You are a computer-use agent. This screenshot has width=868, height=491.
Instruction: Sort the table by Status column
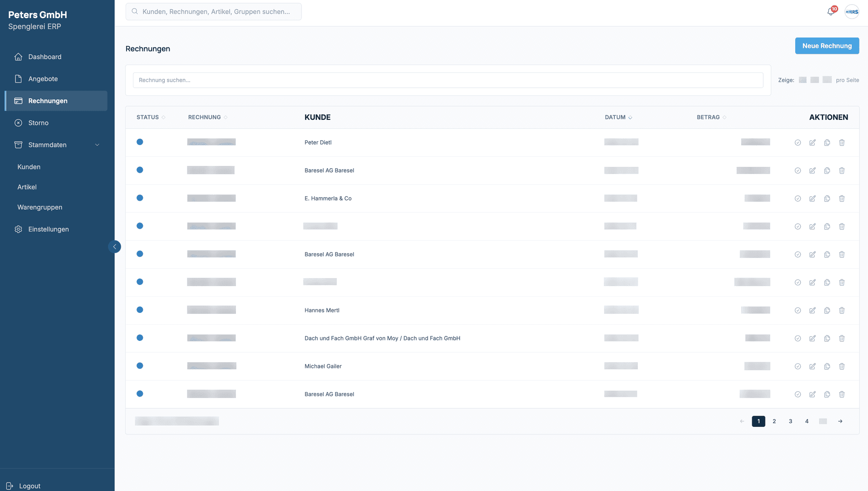[151, 117]
